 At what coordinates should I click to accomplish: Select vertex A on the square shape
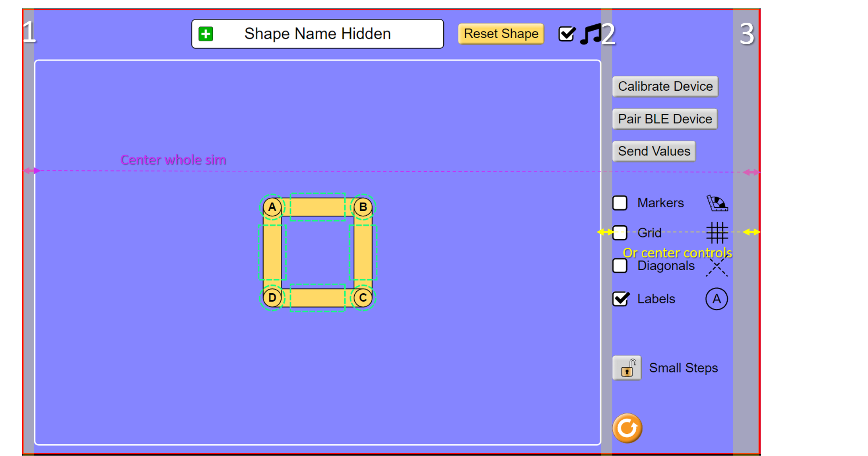272,207
